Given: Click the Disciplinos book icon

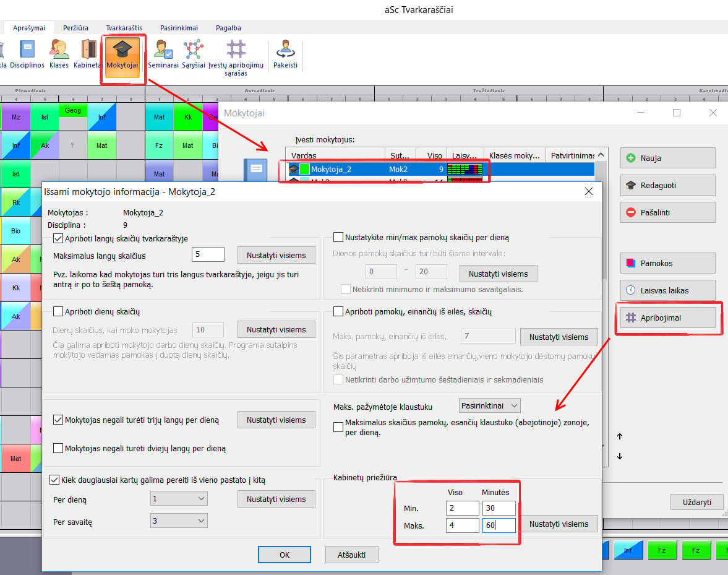Looking at the screenshot, I should point(27,53).
